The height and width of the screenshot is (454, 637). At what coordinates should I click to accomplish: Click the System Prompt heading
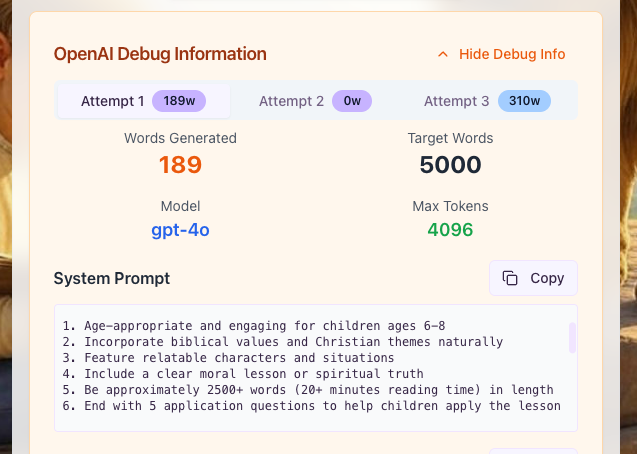click(x=112, y=279)
